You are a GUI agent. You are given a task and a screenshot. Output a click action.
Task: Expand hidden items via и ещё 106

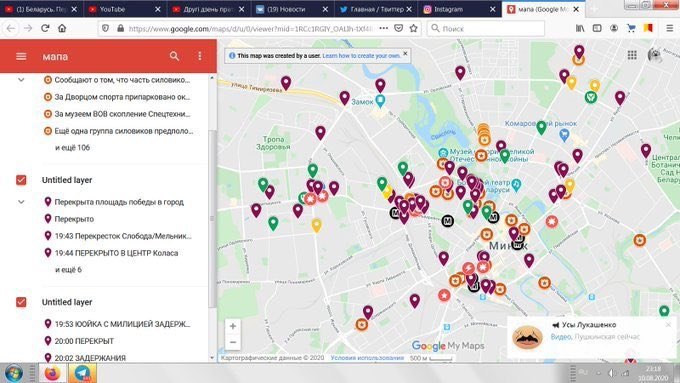[x=72, y=147]
